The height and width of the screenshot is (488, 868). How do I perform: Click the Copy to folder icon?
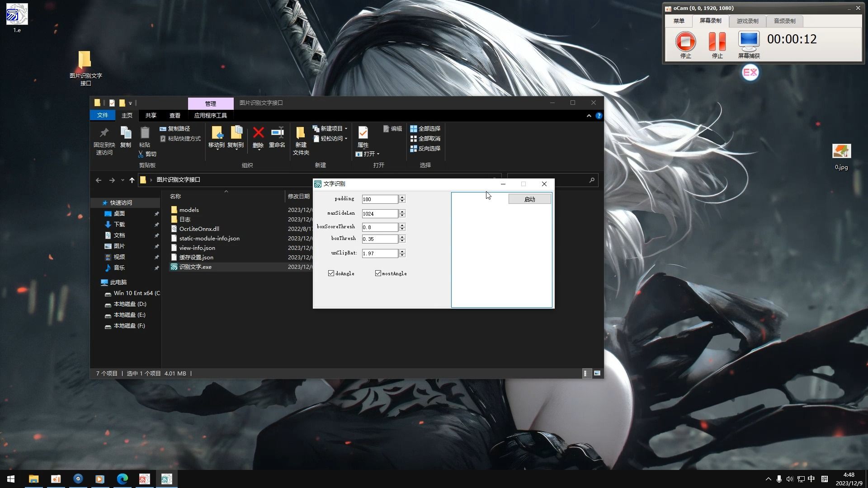point(236,132)
